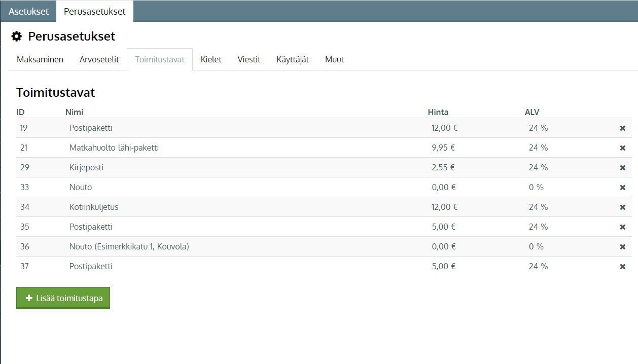
Task: Click 0 % ALV in row 33
Action: (536, 187)
